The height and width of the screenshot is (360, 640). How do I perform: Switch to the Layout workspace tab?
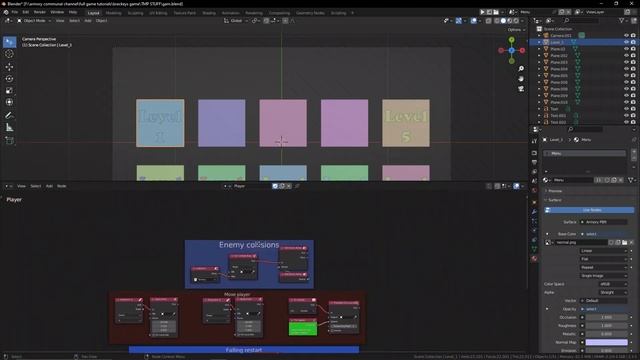[x=93, y=13]
